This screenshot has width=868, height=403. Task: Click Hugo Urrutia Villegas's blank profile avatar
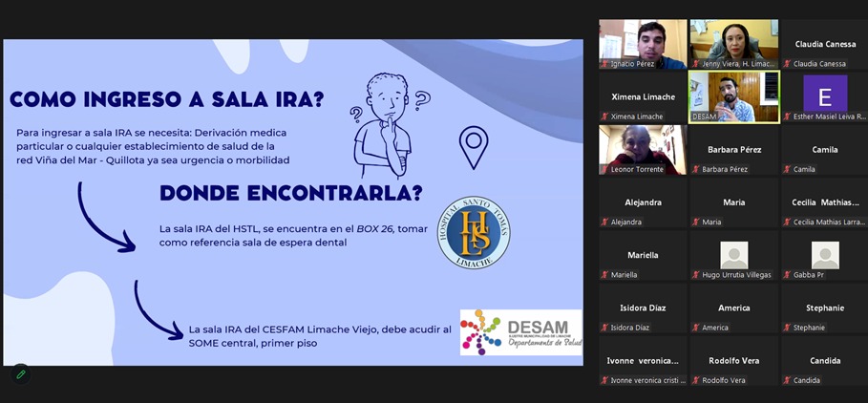(x=733, y=255)
